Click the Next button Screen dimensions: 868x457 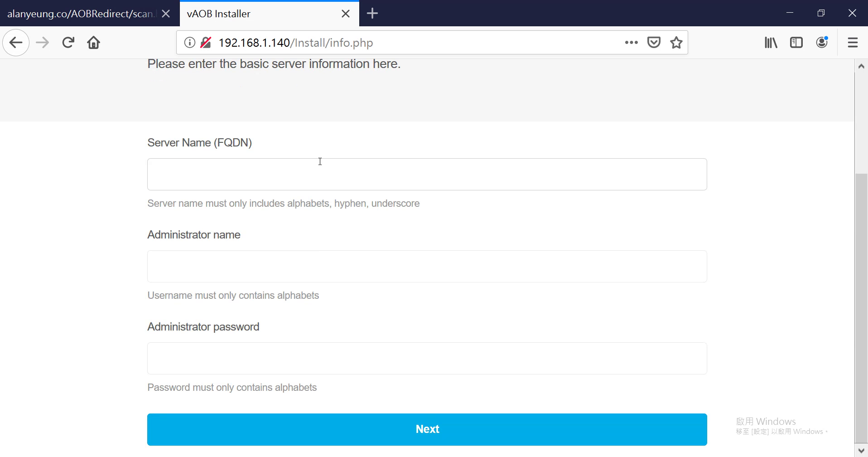427,429
